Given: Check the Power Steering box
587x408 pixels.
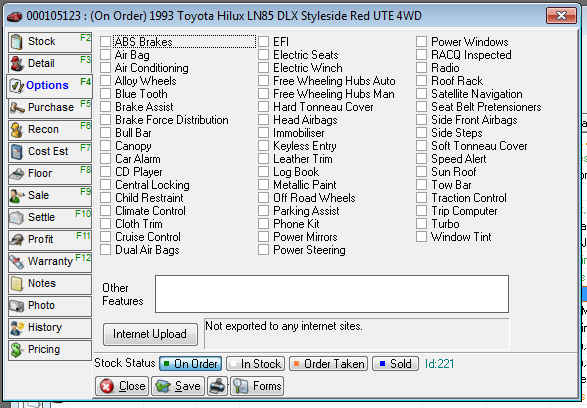Looking at the screenshot, I should click(x=264, y=250).
